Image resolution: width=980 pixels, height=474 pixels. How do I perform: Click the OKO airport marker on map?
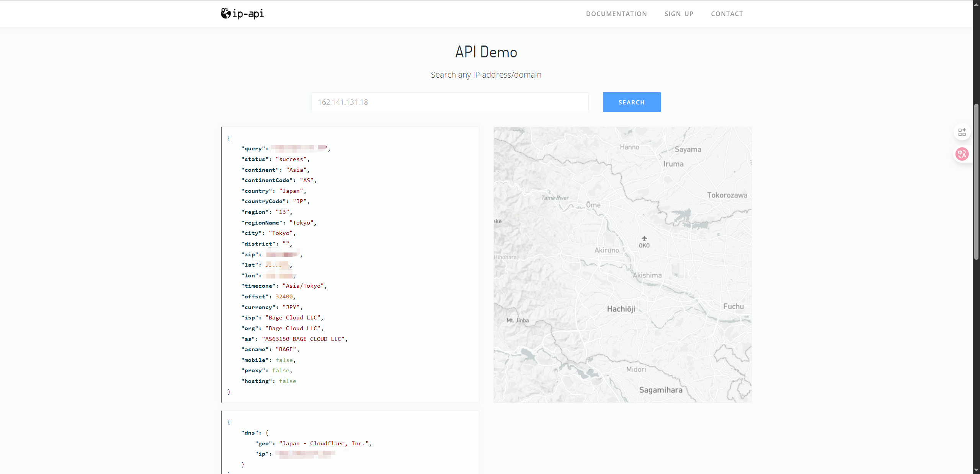[x=644, y=238]
